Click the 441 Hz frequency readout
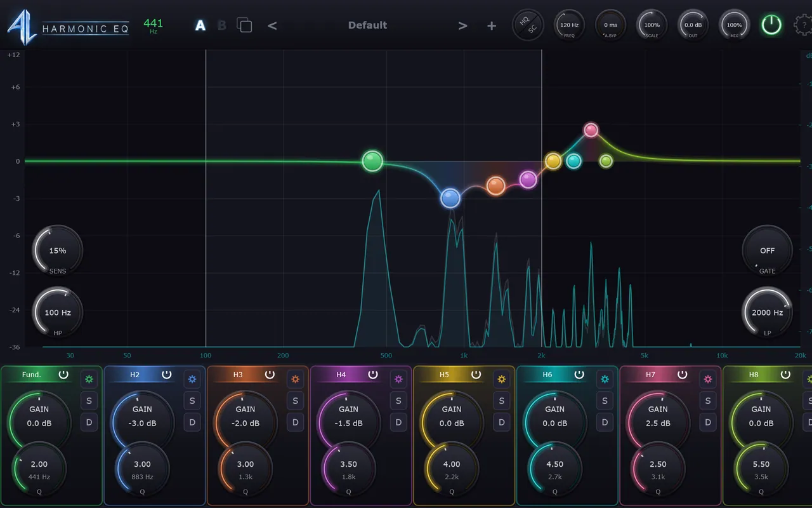This screenshot has width=812, height=508. pyautogui.click(x=153, y=25)
